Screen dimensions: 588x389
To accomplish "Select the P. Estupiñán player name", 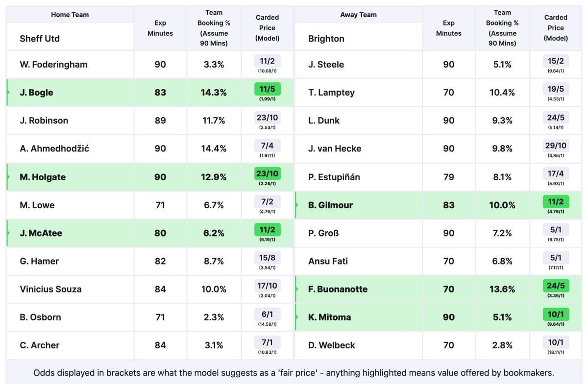I will (334, 177).
